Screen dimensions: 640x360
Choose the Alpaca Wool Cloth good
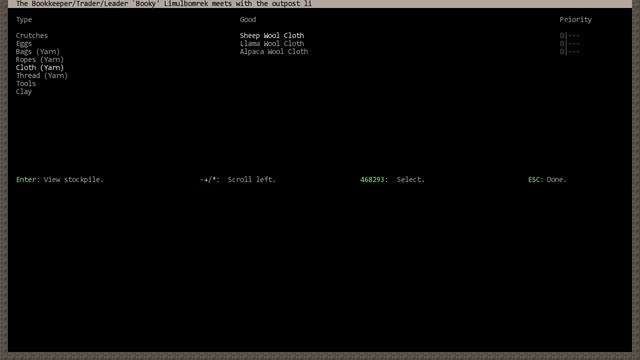274,51
